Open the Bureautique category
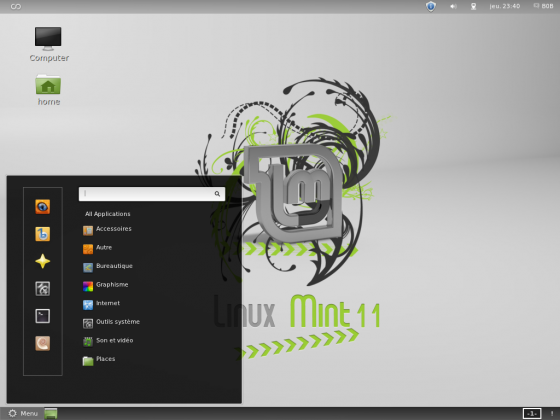The image size is (560, 420). coord(114,266)
